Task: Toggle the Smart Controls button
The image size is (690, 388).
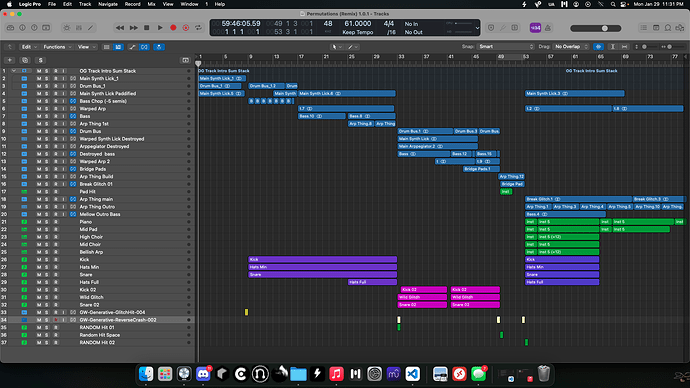Action: pyautogui.click(x=66, y=28)
